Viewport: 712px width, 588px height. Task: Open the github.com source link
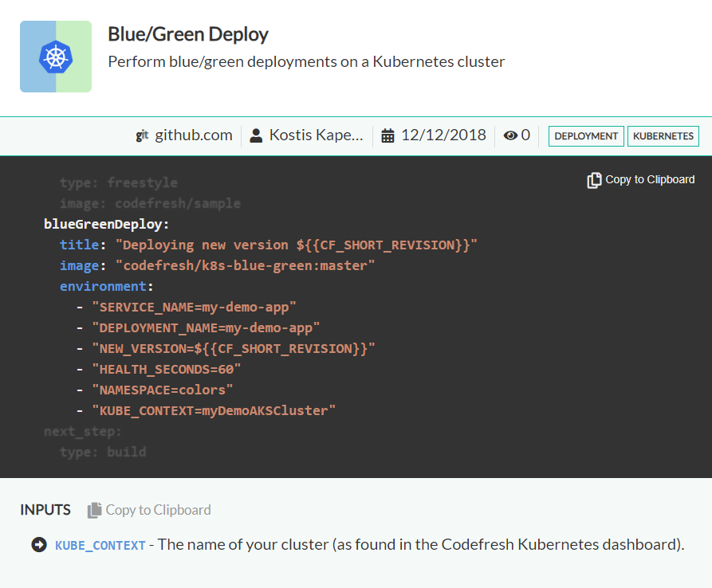pos(194,135)
